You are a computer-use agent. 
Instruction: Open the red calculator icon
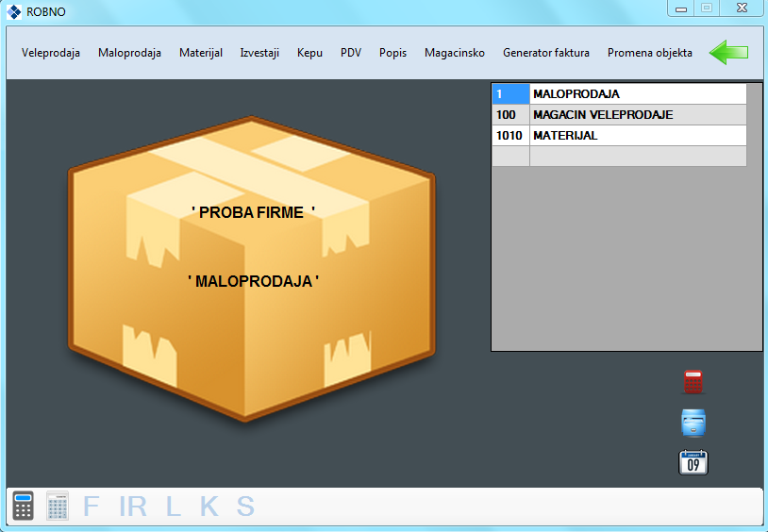693,382
